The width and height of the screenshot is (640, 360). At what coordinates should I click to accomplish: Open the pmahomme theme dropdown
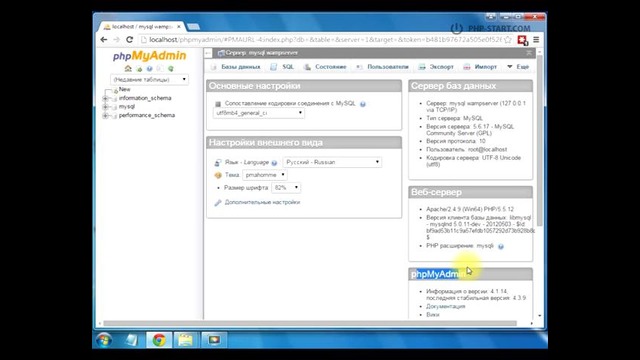tap(265, 175)
